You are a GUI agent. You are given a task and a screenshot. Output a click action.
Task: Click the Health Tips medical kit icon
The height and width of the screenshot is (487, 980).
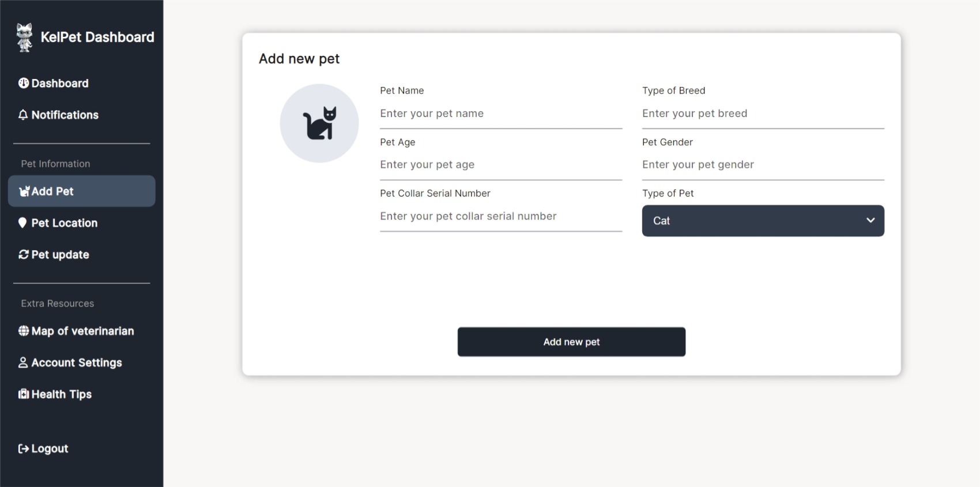[x=24, y=394]
